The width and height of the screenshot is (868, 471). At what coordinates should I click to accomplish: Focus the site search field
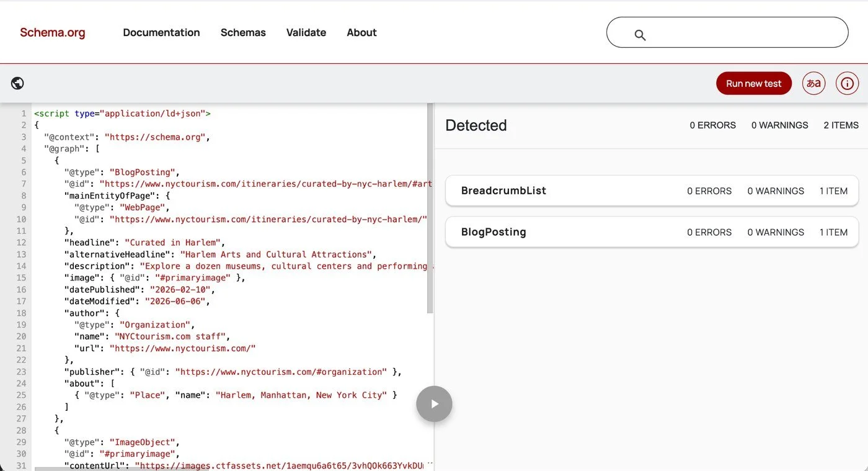click(x=727, y=32)
